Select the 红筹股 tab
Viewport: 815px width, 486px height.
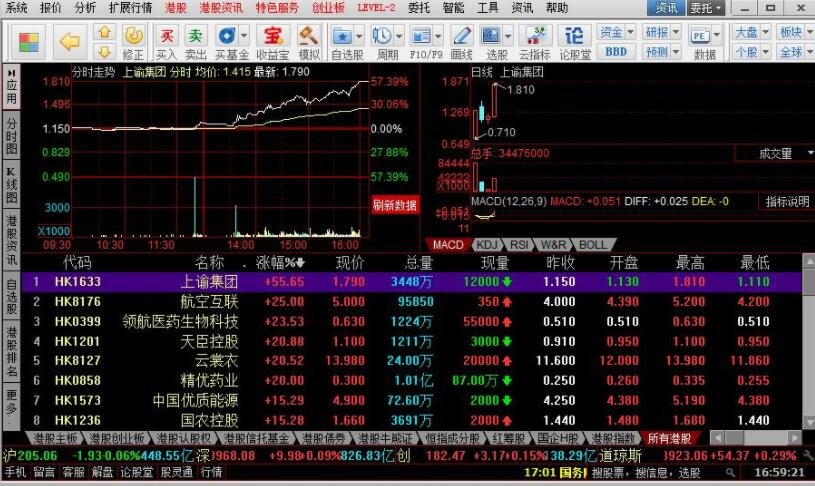click(508, 438)
